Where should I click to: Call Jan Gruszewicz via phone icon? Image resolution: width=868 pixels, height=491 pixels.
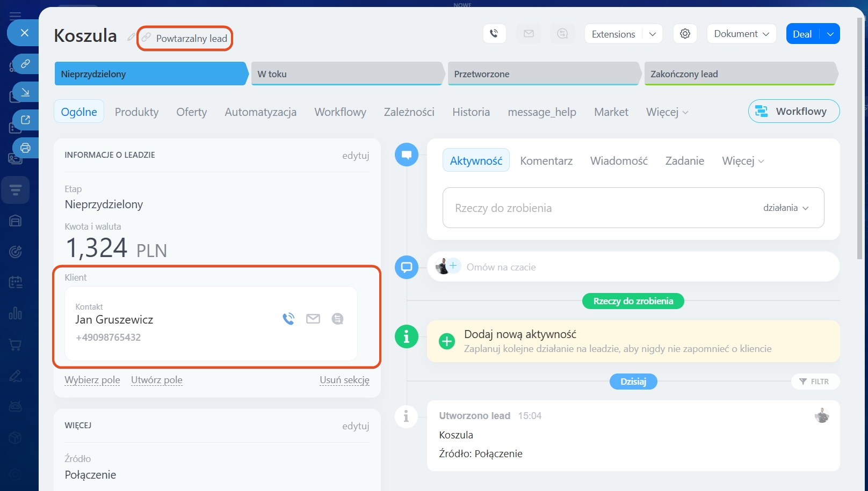click(288, 319)
